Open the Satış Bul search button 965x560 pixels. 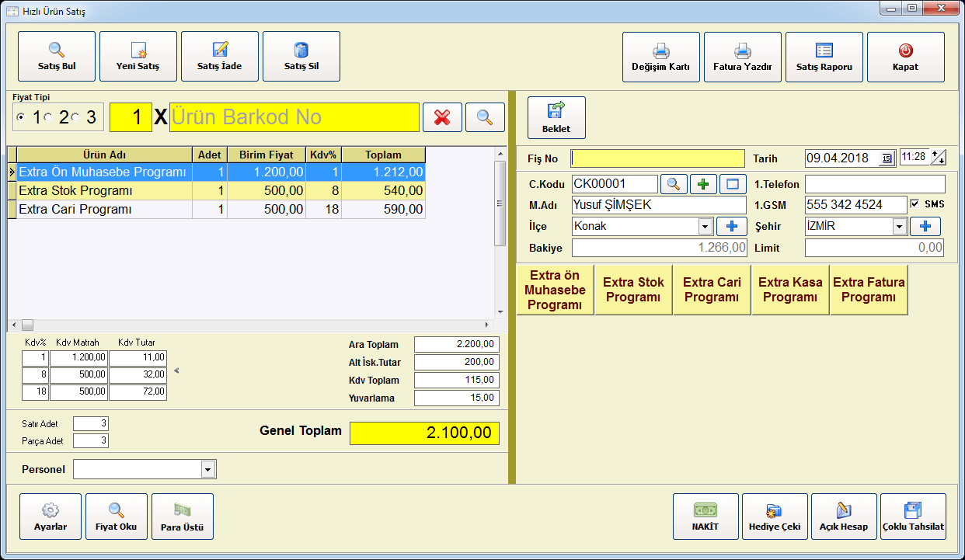point(57,56)
